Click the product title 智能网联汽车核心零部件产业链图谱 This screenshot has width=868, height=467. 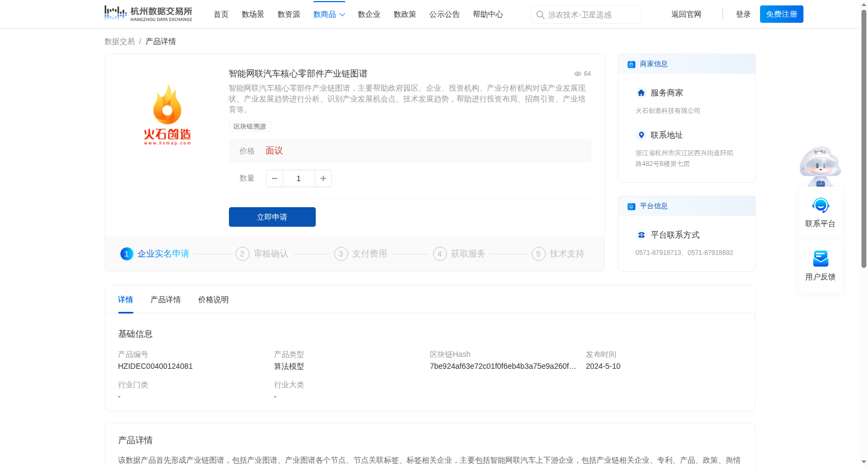[298, 74]
